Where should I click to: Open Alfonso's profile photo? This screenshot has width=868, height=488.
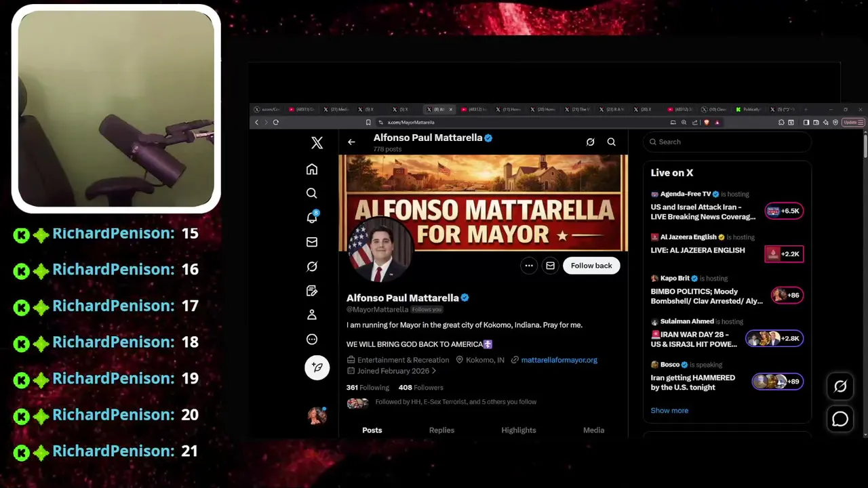point(380,251)
